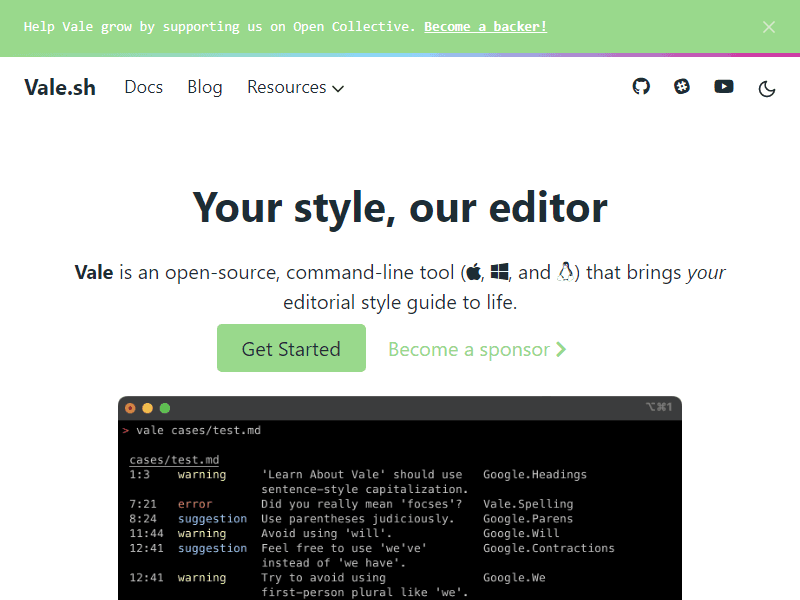Screen dimensions: 800x600
Task: Click the Linux penguin icon
Action: pos(568,272)
